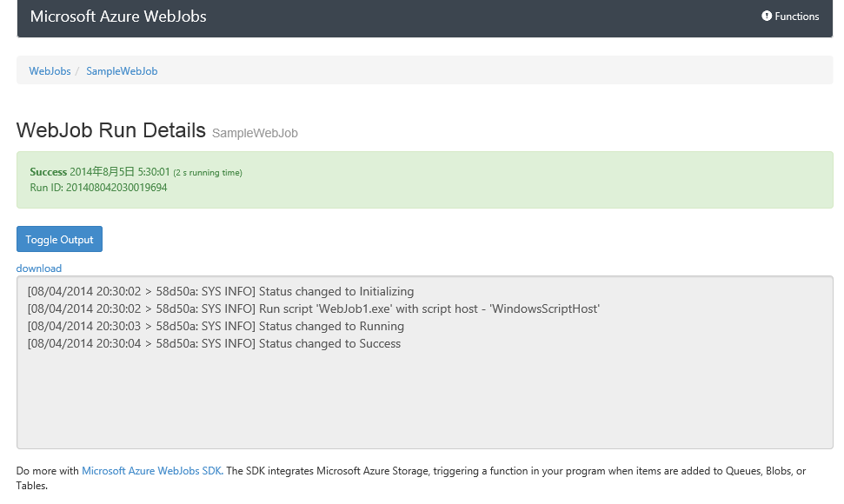Open the Functions page link

coord(796,16)
